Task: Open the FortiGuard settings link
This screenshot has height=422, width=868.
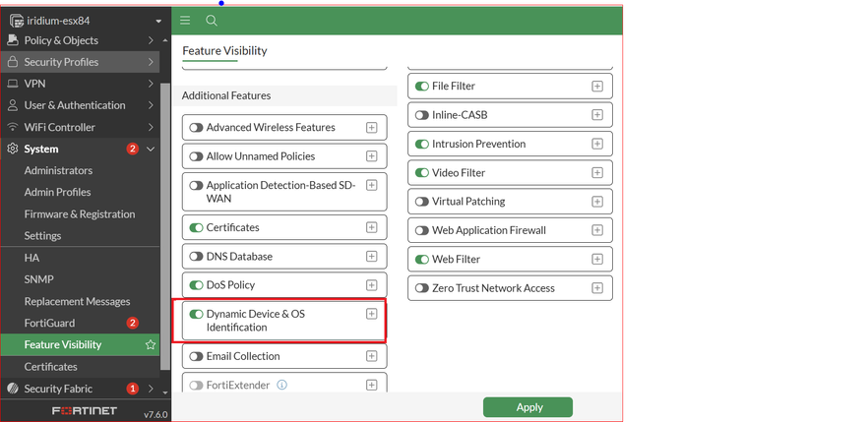Action: (x=49, y=324)
